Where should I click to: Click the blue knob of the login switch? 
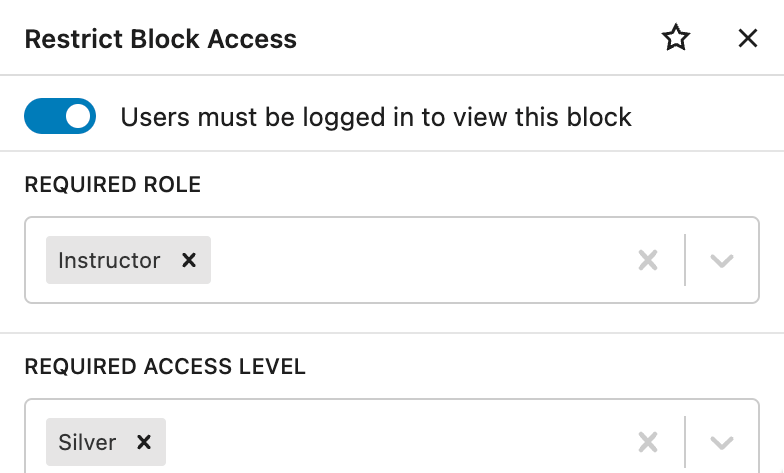[x=78, y=117]
